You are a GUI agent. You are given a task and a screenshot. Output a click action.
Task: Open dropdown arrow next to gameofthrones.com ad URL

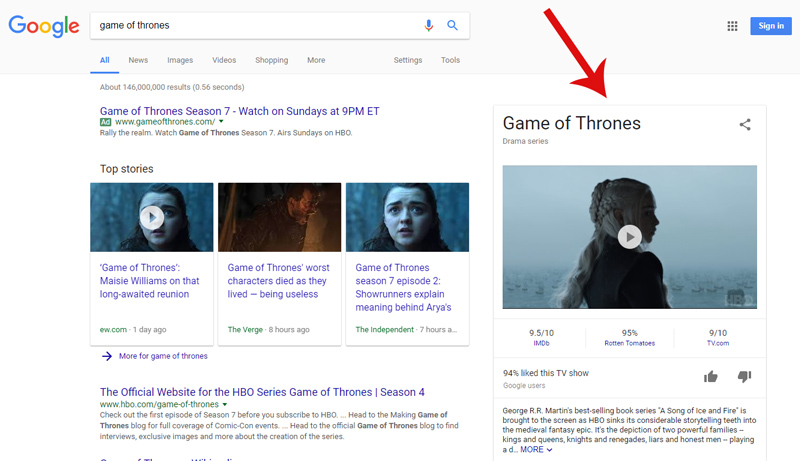click(x=221, y=122)
